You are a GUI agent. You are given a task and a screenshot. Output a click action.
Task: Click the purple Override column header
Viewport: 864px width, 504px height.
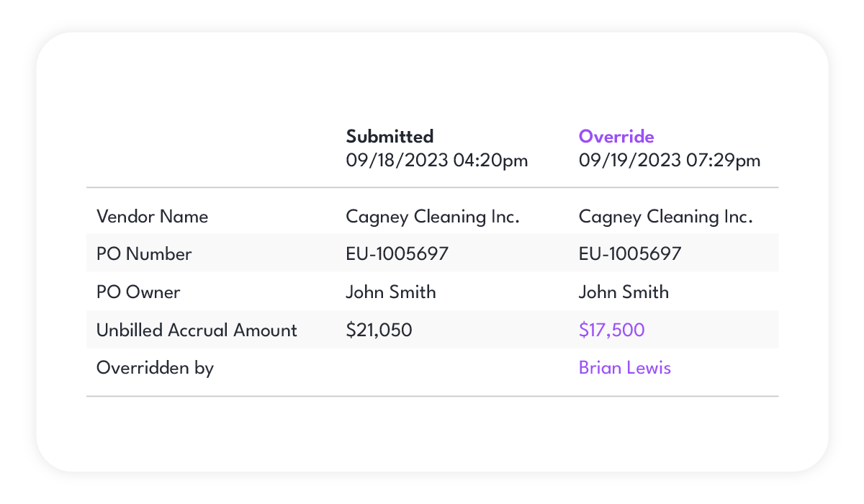pyautogui.click(x=616, y=136)
